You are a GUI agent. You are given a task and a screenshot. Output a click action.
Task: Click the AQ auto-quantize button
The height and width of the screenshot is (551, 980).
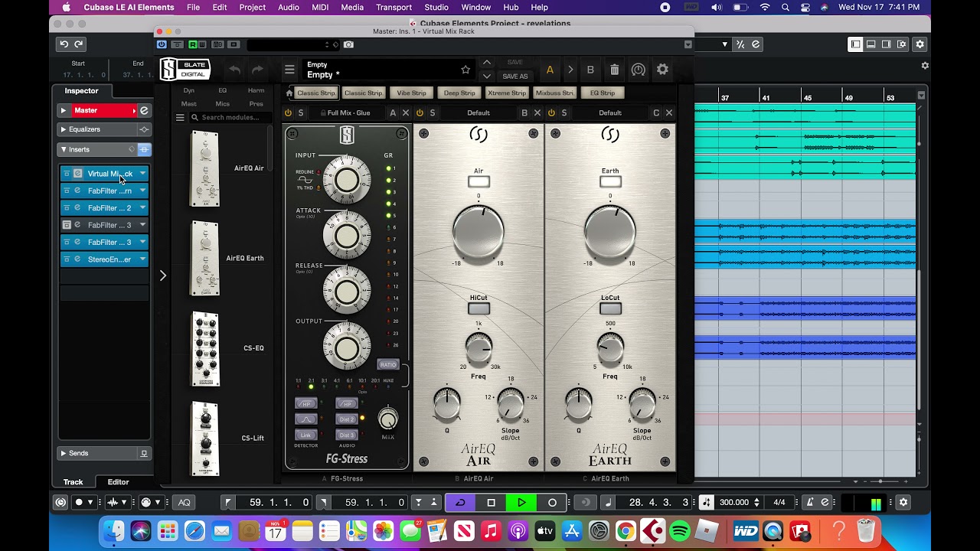coord(185,503)
